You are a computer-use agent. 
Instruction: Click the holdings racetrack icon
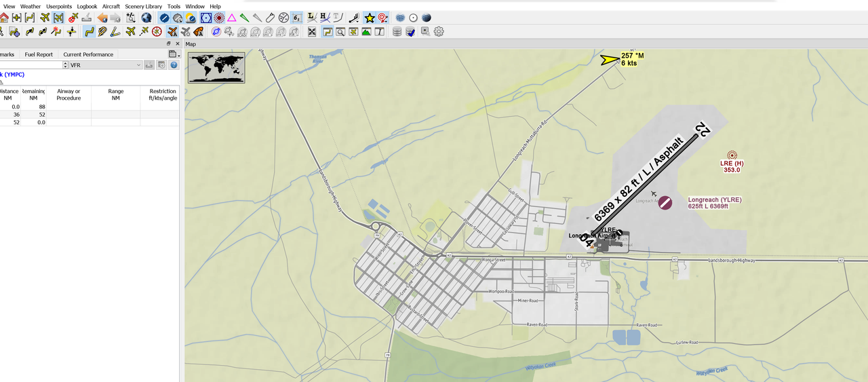pyautogui.click(x=271, y=18)
